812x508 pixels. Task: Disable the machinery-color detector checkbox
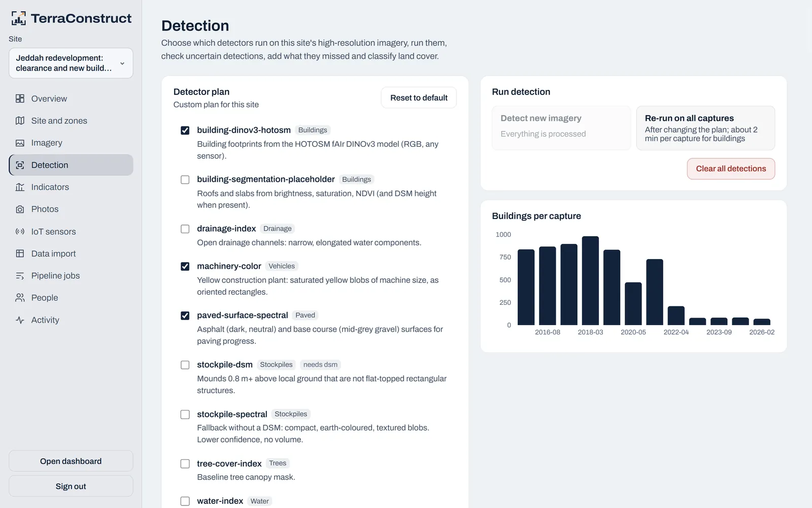(185, 267)
